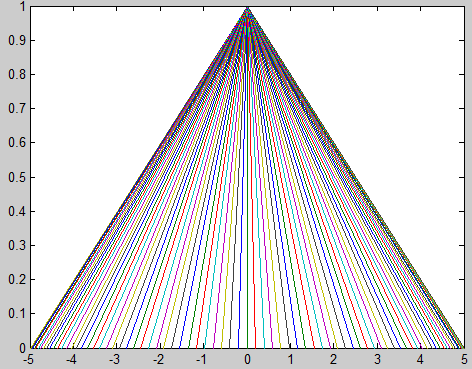The image size is (472, 369).
Task: Click the y-axis bottom tick label 0
Action: coord(22,348)
